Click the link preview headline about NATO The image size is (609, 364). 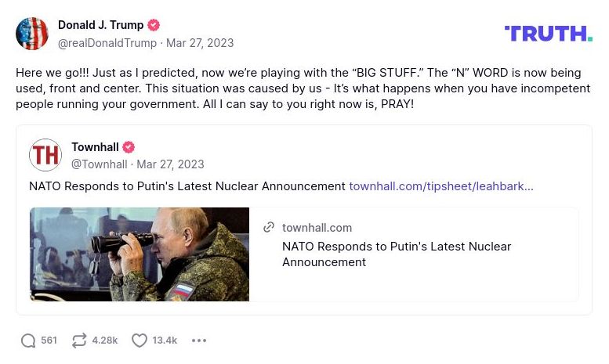pyautogui.click(x=397, y=254)
